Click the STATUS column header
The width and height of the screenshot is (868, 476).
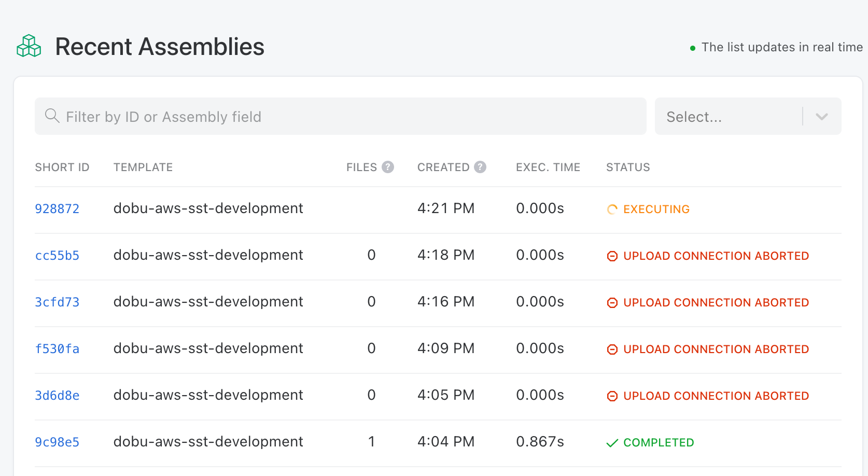coord(628,167)
